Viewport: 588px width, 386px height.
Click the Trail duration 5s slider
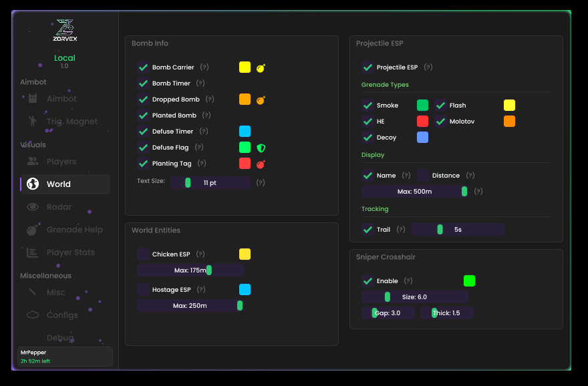point(458,230)
